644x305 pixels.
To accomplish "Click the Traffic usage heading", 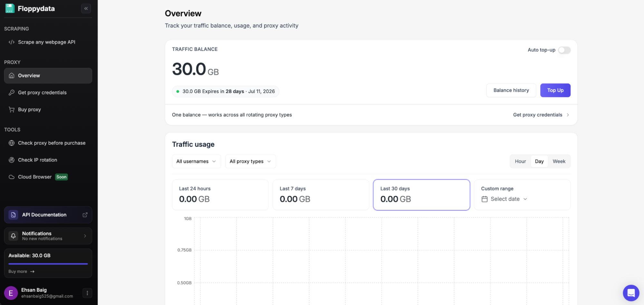I will (193, 145).
